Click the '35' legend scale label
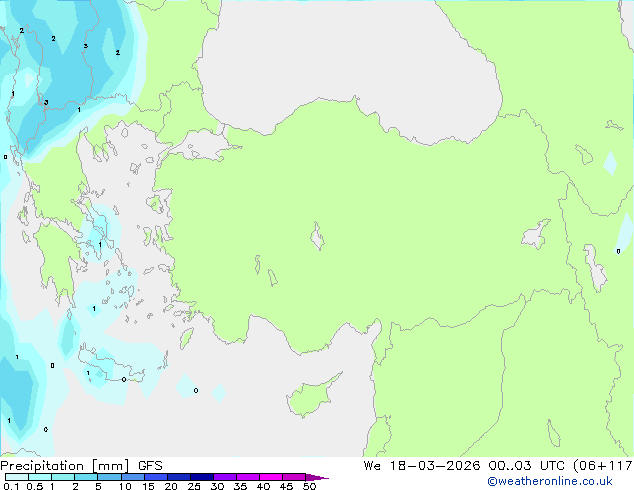The image size is (634, 490). click(240, 486)
